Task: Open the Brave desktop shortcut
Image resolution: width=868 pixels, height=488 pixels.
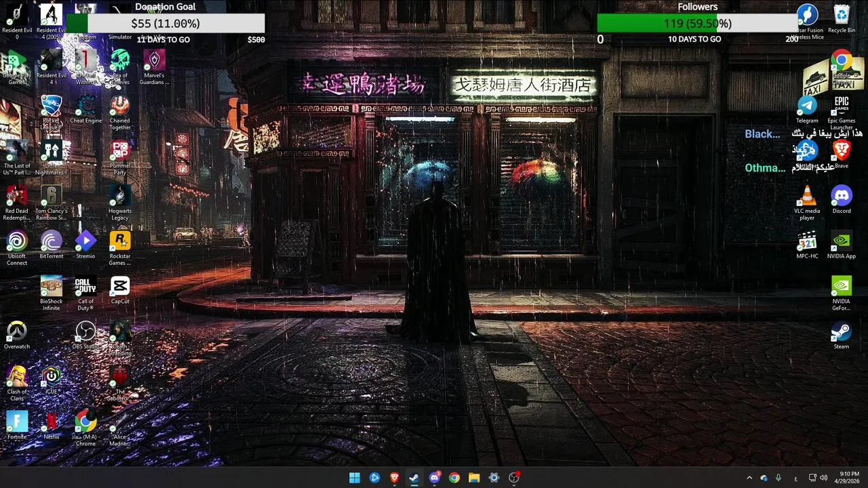Action: pyautogui.click(x=842, y=155)
